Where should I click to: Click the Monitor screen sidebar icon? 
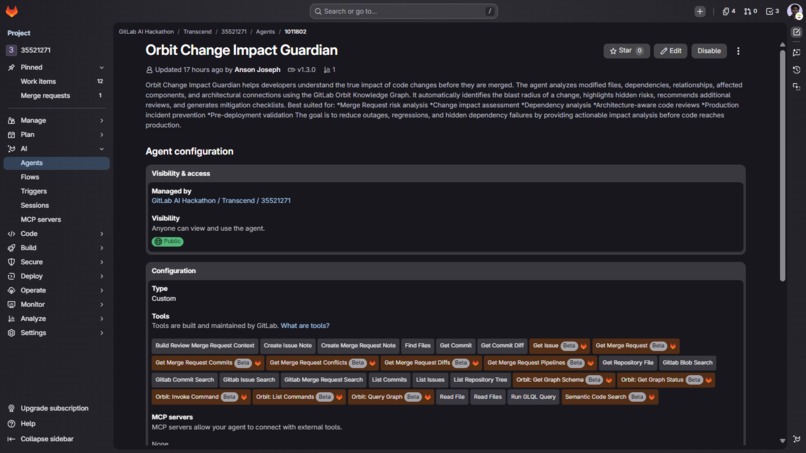pos(11,304)
